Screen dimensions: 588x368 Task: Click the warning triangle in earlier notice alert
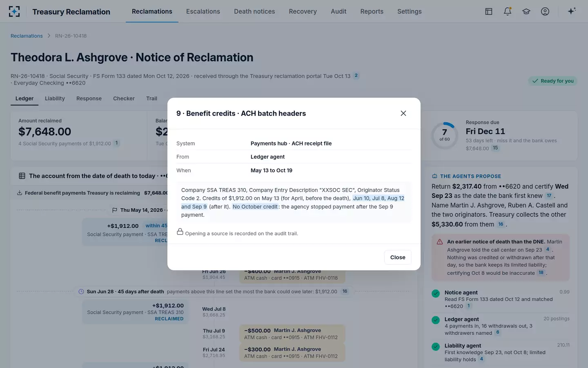tap(440, 242)
